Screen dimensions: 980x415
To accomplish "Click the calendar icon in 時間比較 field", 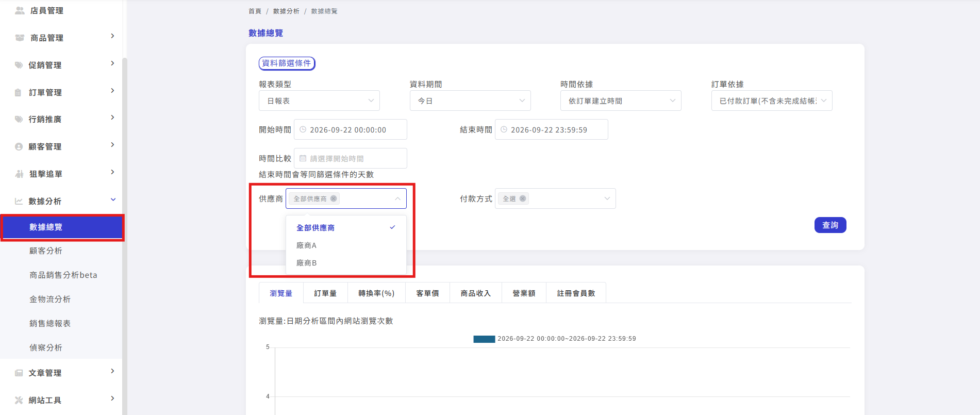I will click(x=303, y=158).
